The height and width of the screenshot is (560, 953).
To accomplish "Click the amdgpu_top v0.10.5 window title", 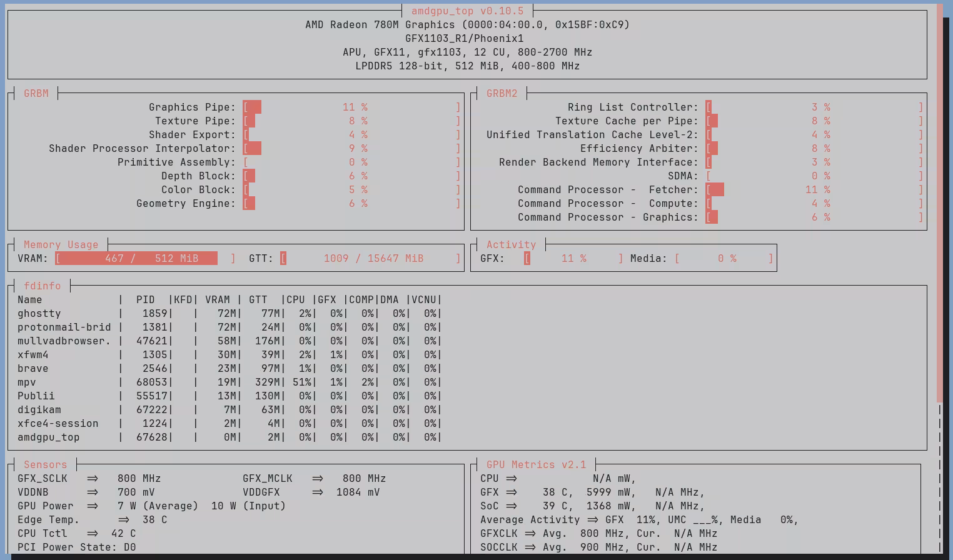I will coord(467,11).
